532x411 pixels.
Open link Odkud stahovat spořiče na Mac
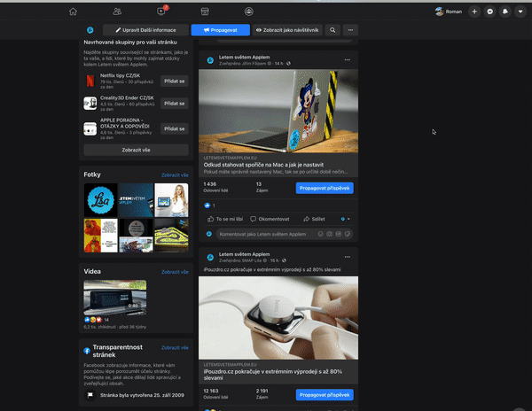[x=263, y=165]
